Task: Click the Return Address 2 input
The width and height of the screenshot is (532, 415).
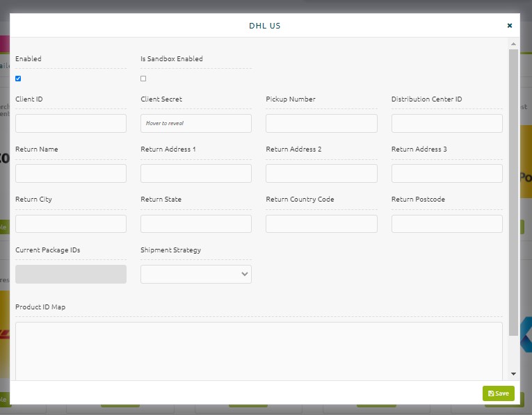Action: click(321, 173)
